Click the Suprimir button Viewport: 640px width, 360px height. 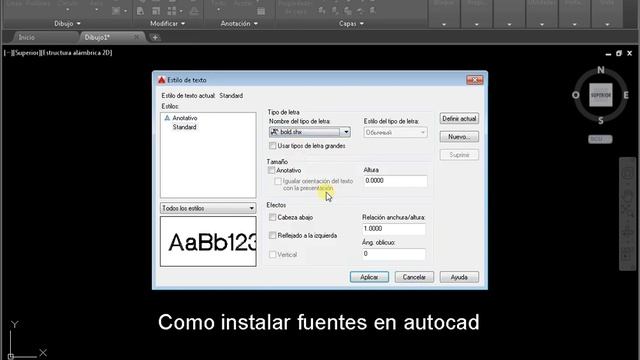pos(459,155)
